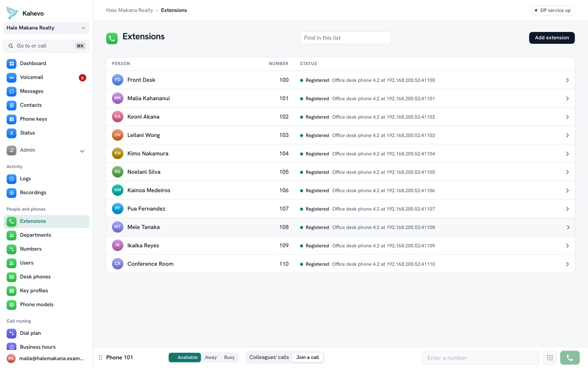Set presence status to Away
Image resolution: width=588 pixels, height=368 pixels.
tap(211, 357)
